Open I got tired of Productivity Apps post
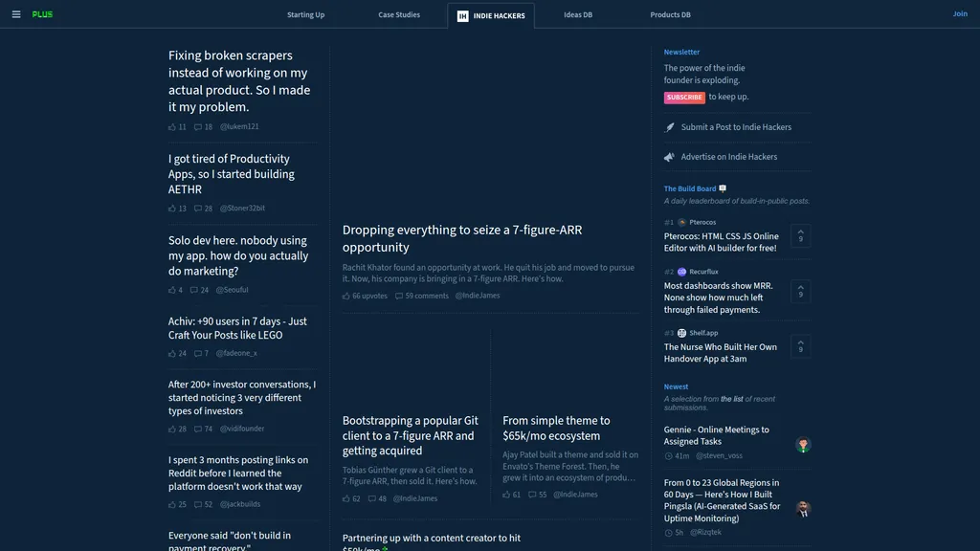 click(232, 174)
